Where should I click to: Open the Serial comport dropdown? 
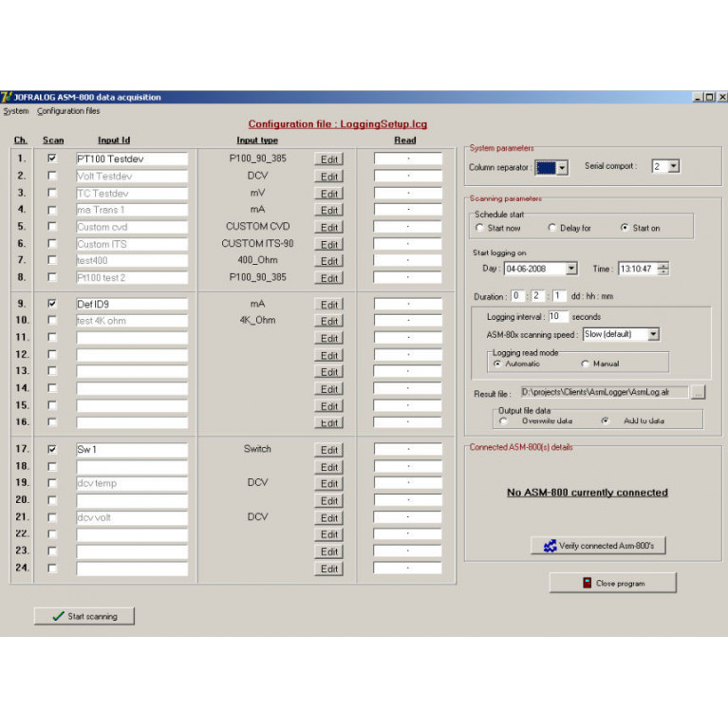[674, 166]
